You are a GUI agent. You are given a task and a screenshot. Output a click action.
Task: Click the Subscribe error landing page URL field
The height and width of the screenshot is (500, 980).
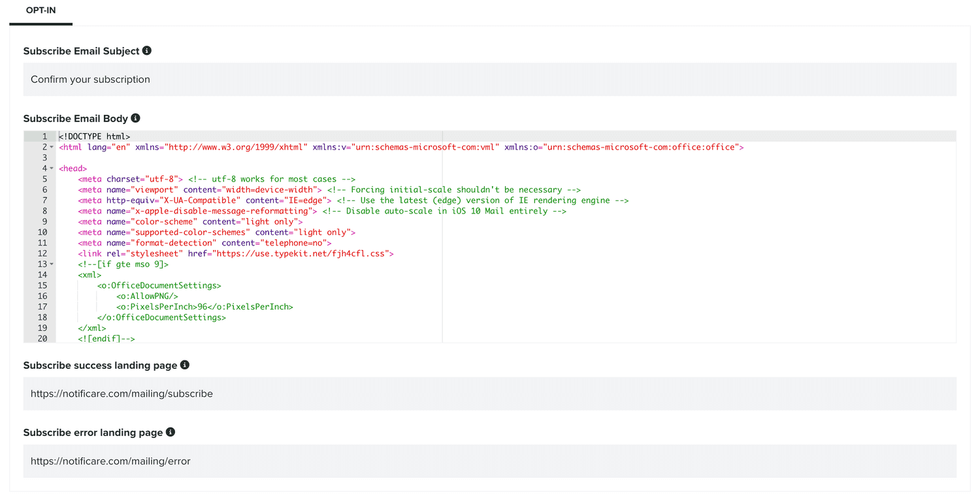[x=489, y=461]
